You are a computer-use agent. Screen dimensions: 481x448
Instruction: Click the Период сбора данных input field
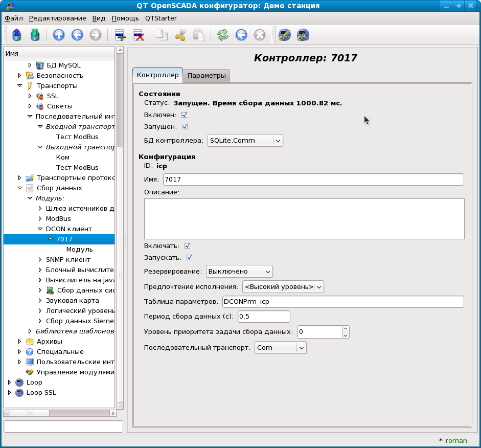pos(264,317)
